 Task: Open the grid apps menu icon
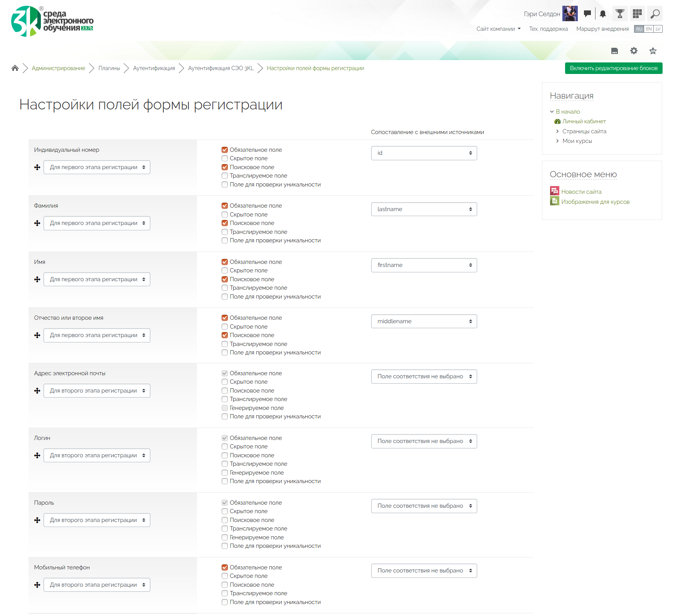(x=637, y=14)
